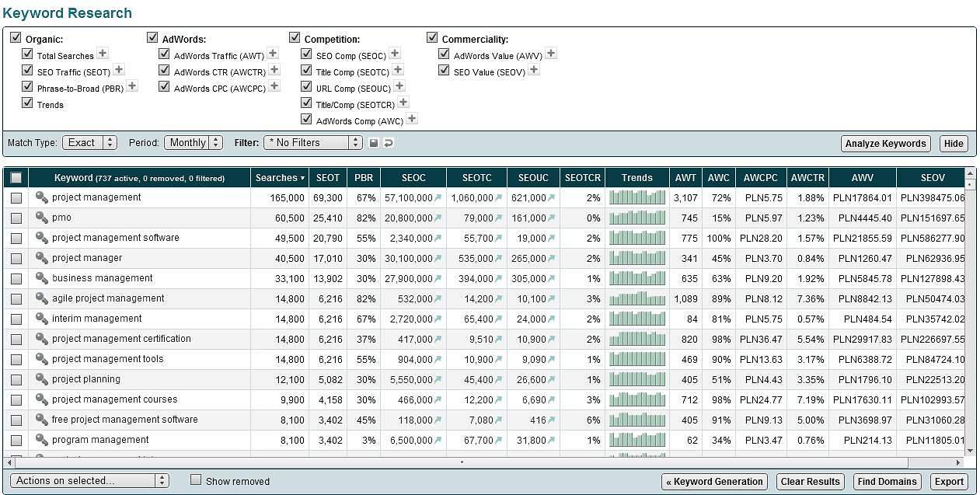Save the current filter with disk icon
Image resolution: width=980 pixels, height=495 pixels.
[374, 143]
